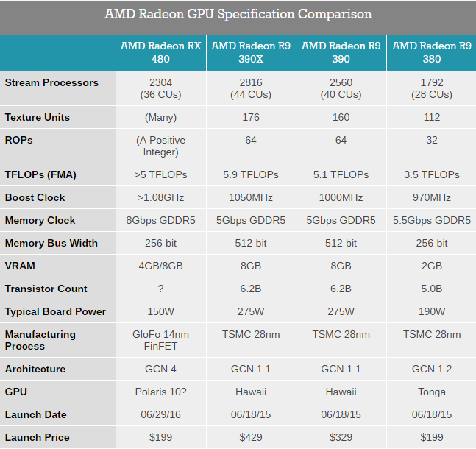Viewport: 476px width, 449px height.
Task: Click the 32 ROPs cell
Action: coord(432,146)
